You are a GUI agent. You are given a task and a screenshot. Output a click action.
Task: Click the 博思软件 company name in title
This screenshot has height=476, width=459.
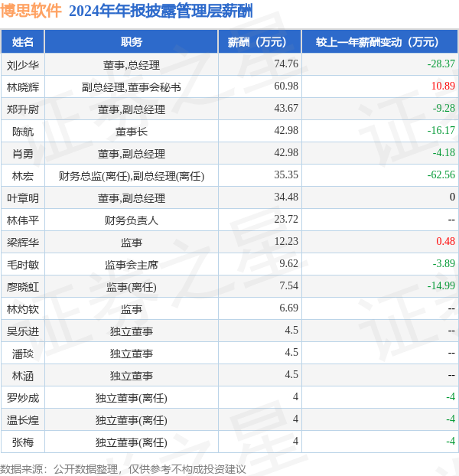(31, 11)
